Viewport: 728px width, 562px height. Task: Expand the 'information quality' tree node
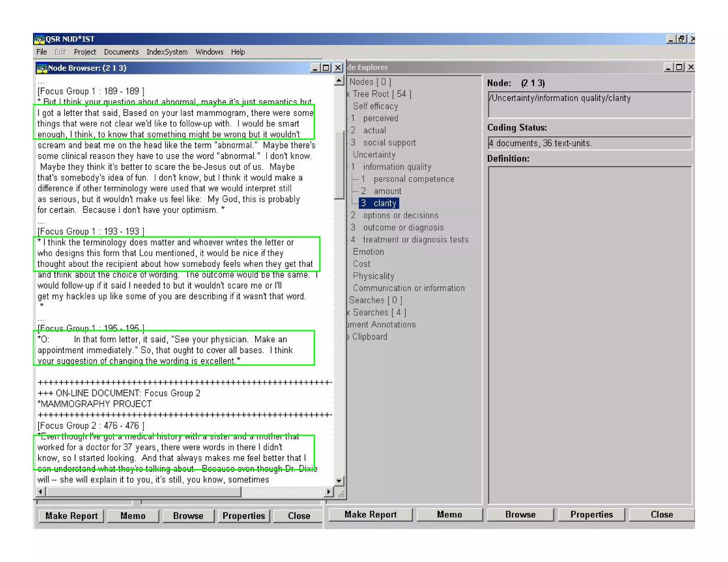click(x=397, y=167)
